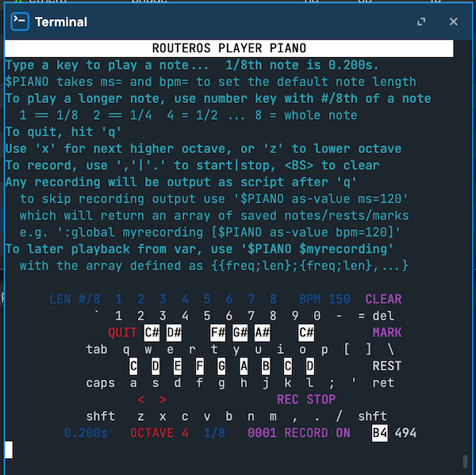The image size is (476, 475).
Task: Click the red '>' octave-up symbol
Action: [163, 400]
